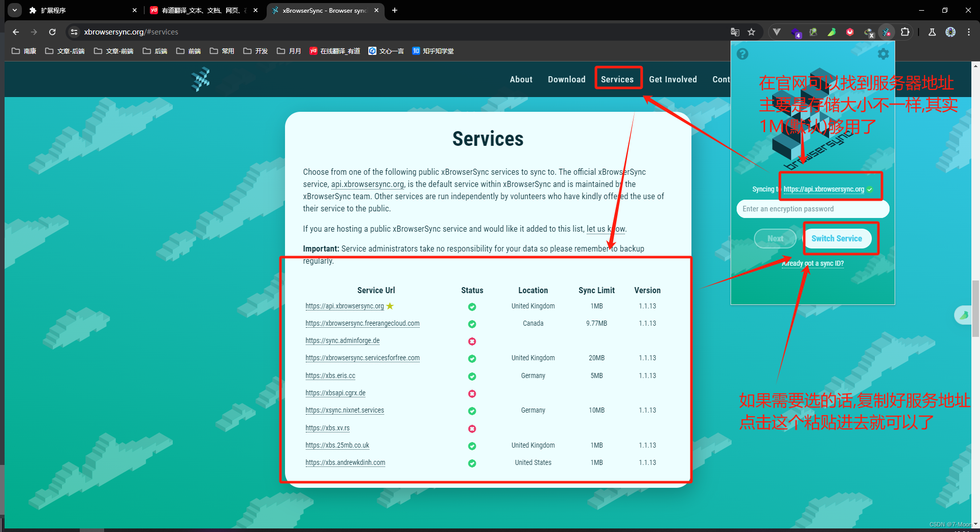
Task: Click the Switch Service button
Action: tap(837, 238)
